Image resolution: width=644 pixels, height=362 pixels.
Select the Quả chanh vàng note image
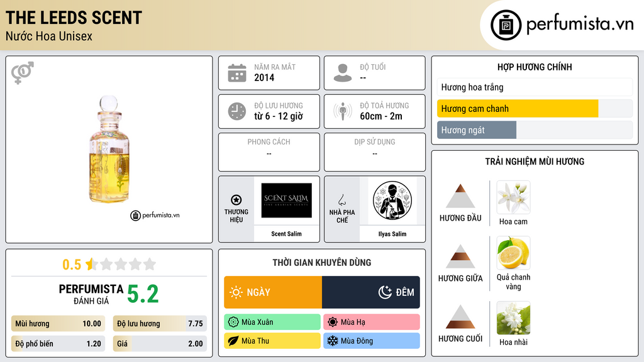point(513,253)
